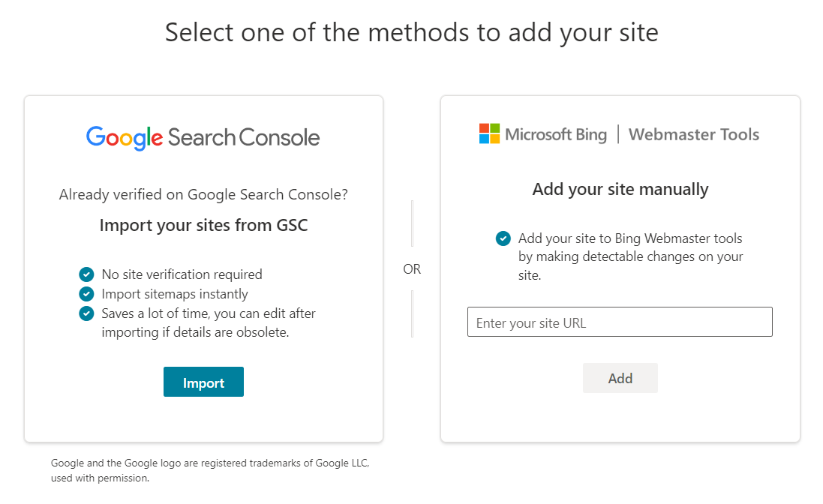This screenshot has height=504, width=823.
Task: Click the page title "Select one of the methods"
Action: point(411,32)
